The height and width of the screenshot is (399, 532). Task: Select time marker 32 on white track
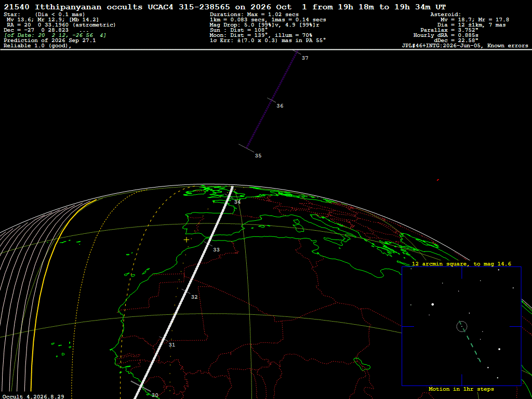[194, 297]
